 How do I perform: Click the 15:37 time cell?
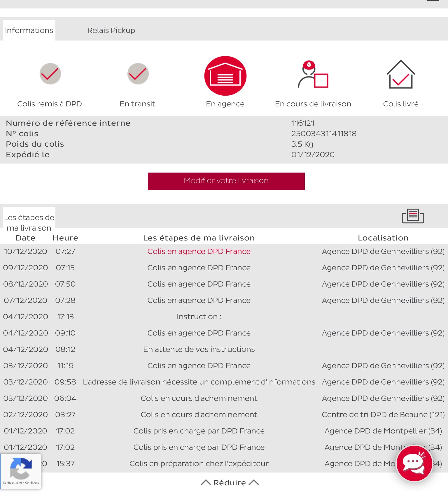click(x=65, y=463)
